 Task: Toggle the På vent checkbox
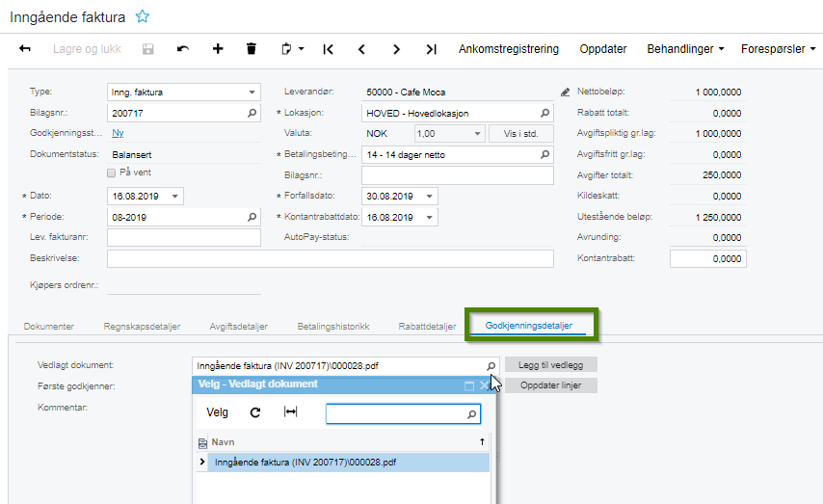(x=113, y=173)
